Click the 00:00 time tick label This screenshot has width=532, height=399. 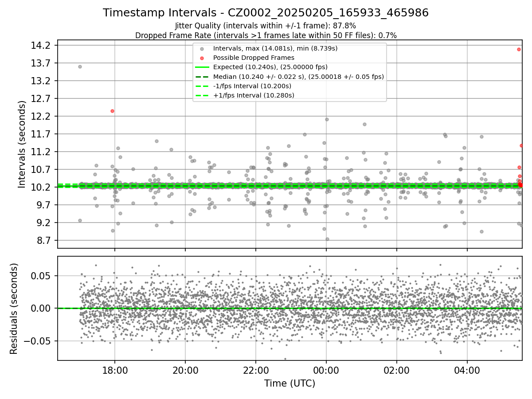326,370
